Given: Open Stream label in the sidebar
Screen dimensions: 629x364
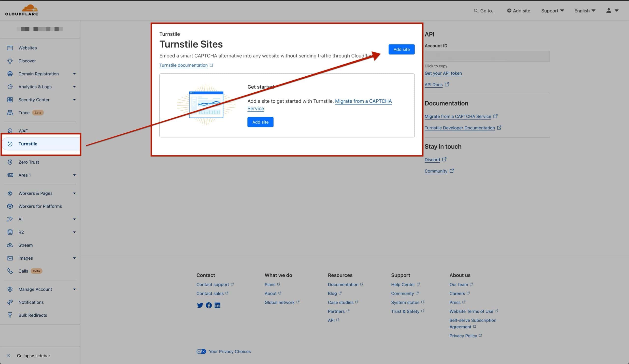Looking at the screenshot, I should 26,245.
